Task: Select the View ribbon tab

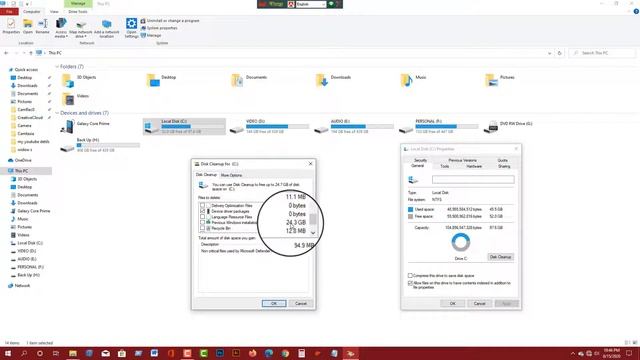Action: click(x=54, y=11)
